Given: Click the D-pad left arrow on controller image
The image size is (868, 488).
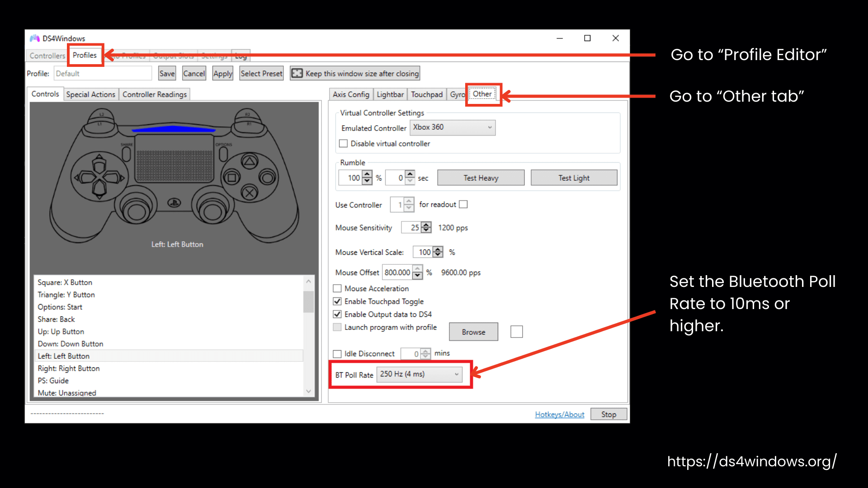Looking at the screenshot, I should tap(85, 178).
